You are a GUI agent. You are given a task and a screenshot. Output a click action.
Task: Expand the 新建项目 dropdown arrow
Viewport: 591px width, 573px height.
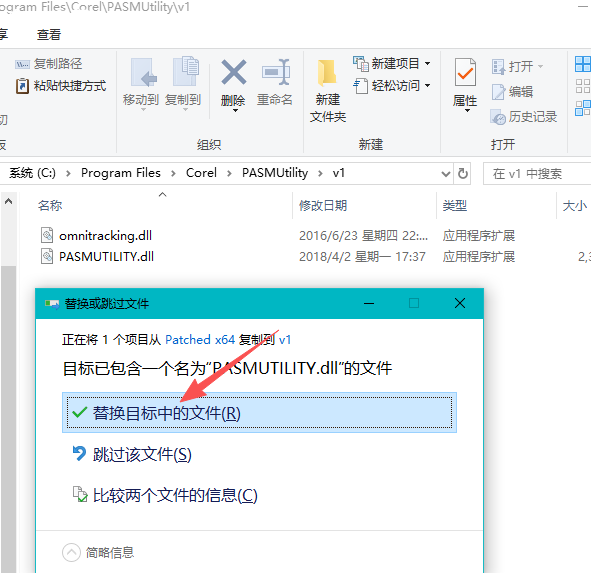428,64
